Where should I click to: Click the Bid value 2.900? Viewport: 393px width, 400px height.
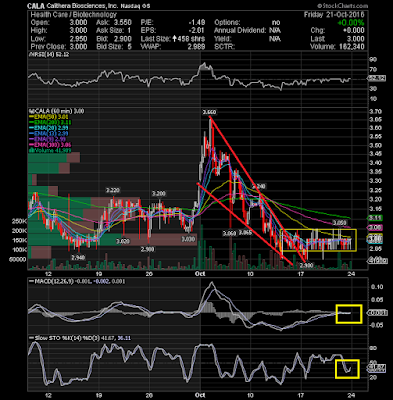pyautogui.click(x=122, y=39)
